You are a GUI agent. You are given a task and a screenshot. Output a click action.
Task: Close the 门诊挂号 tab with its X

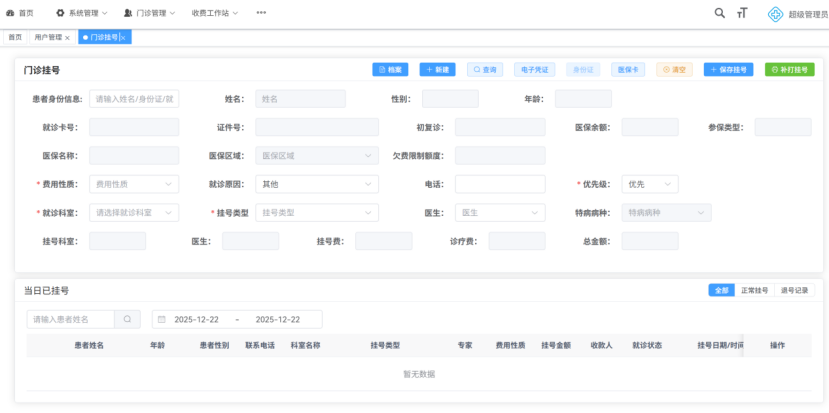[123, 37]
